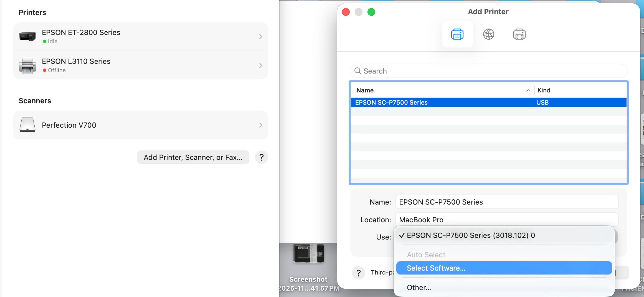Open help in Add Printer dialog
The width and height of the screenshot is (644, 297).
click(358, 273)
